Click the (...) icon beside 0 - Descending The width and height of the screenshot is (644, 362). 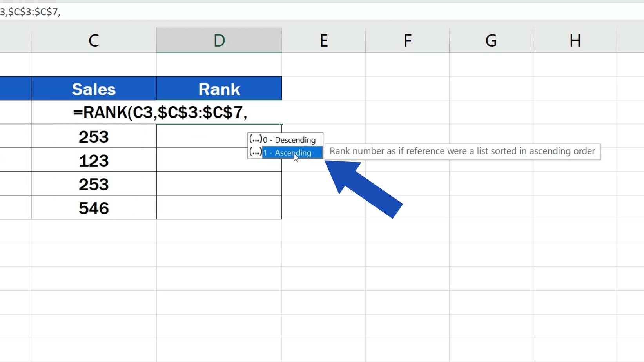click(256, 139)
